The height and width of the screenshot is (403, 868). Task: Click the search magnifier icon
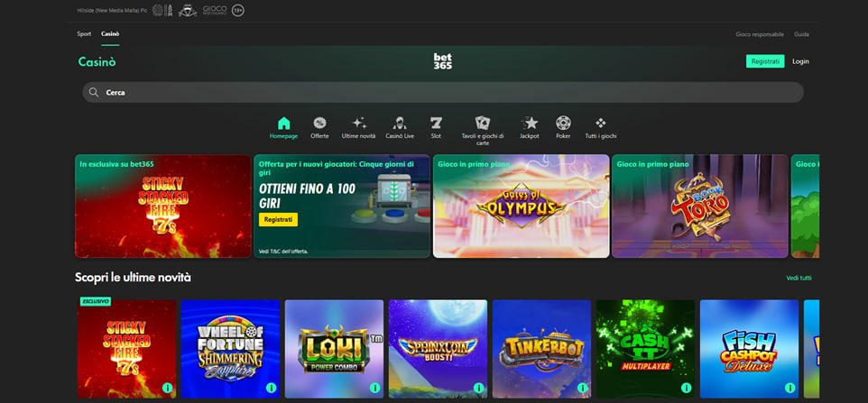point(94,92)
